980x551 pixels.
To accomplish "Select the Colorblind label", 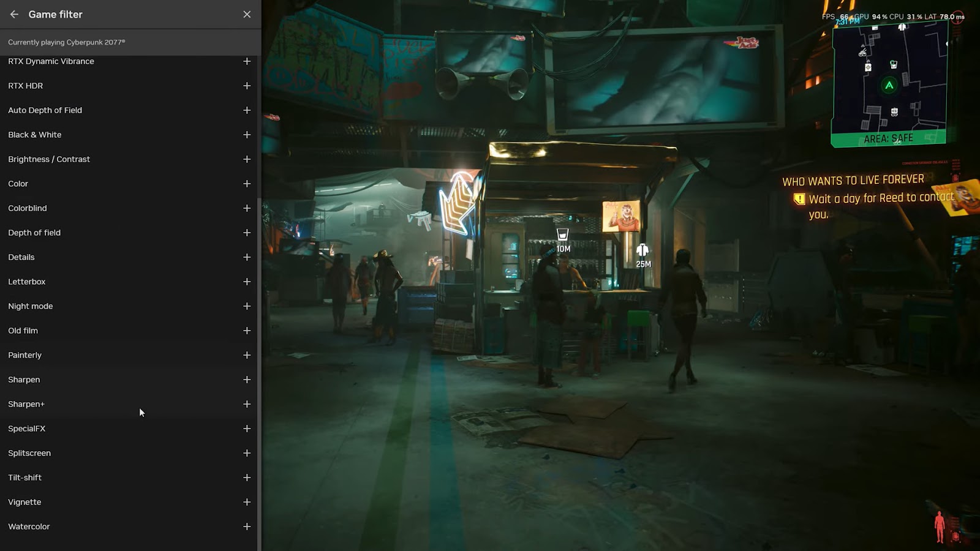I will (x=28, y=208).
